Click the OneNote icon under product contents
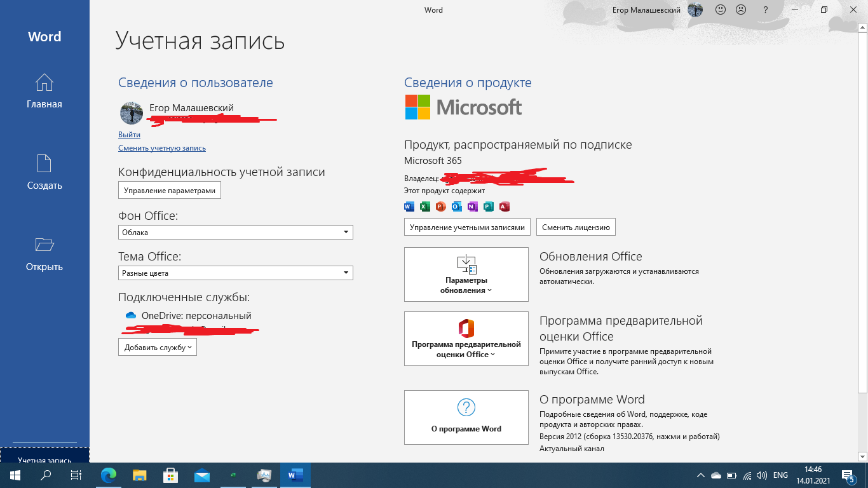 tap(472, 207)
